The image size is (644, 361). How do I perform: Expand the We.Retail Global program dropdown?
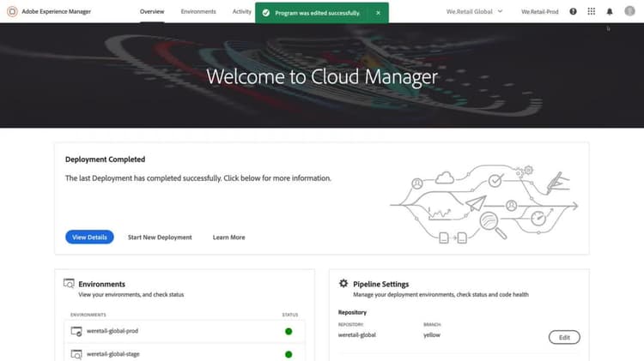click(x=474, y=11)
